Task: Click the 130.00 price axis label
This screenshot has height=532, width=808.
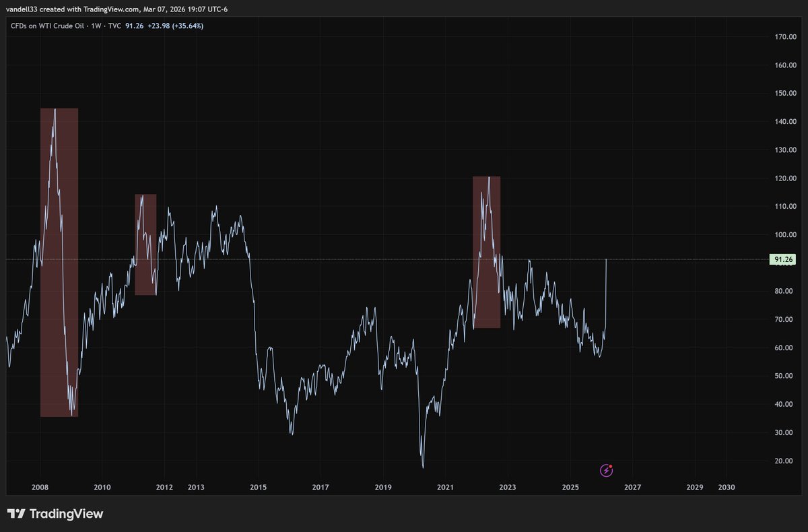Action: (x=785, y=150)
